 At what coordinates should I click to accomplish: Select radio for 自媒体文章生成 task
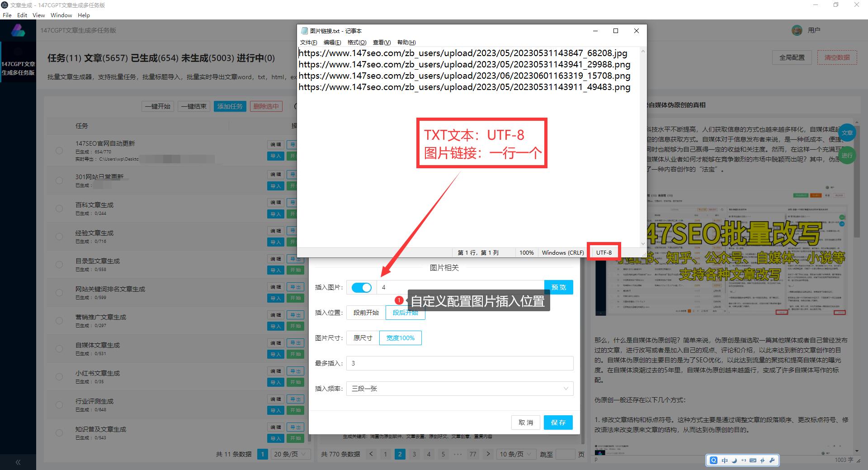pyautogui.click(x=59, y=349)
